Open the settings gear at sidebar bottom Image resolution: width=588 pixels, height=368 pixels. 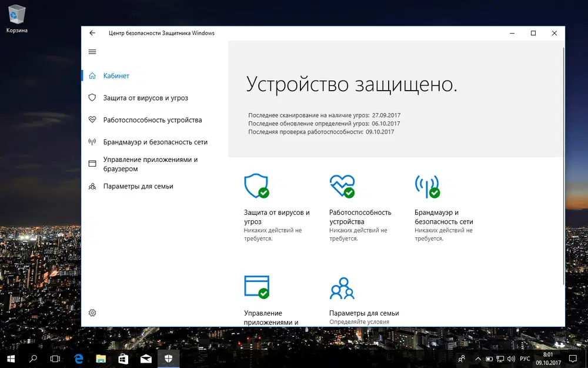click(92, 313)
